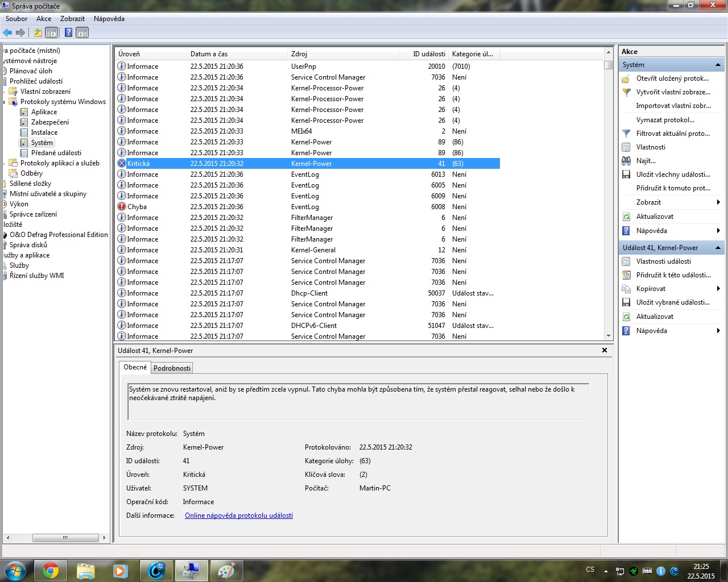This screenshot has height=582, width=728.
Task: Select the Chyba EventLog 6008 event row
Action: [308, 207]
